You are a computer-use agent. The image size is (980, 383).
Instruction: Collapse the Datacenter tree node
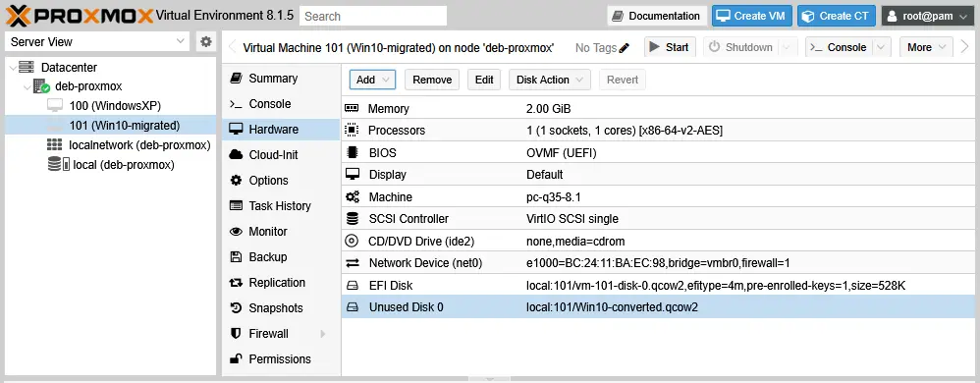[13, 68]
